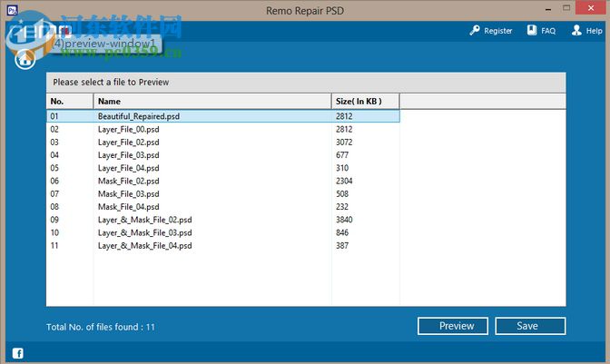This screenshot has width=610, height=364.
Task: Click size value 387
Action: (342, 245)
